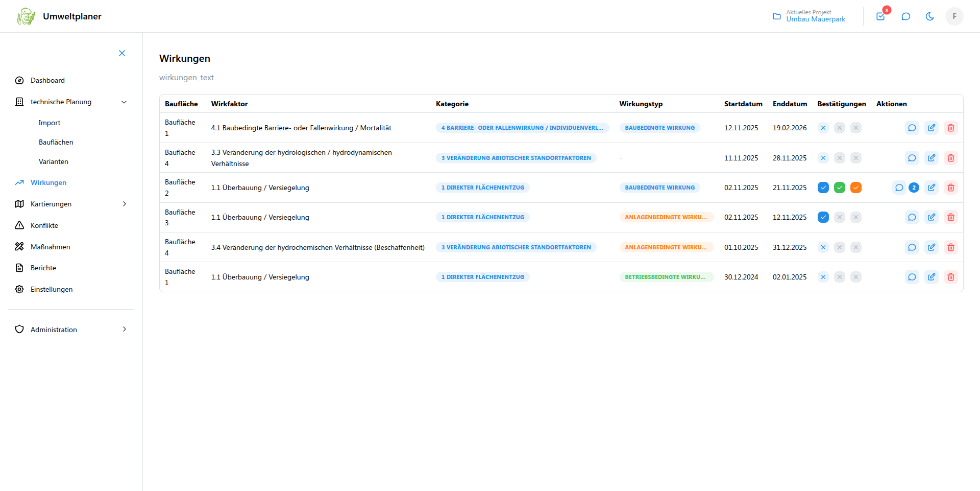Toggle dark mode moon icon
The width and height of the screenshot is (980, 491).
click(x=930, y=16)
